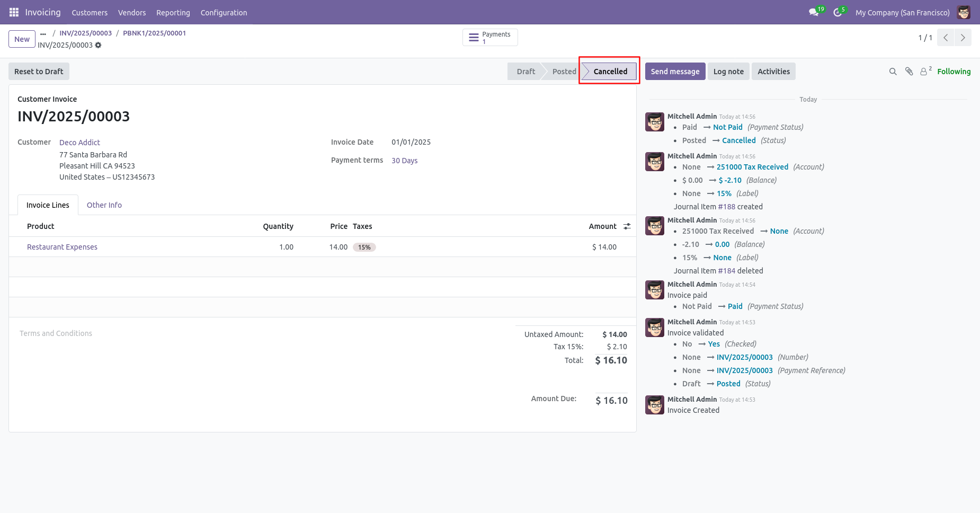Search chatter messages magnifier icon
This screenshot has height=513, width=980.
coord(893,72)
